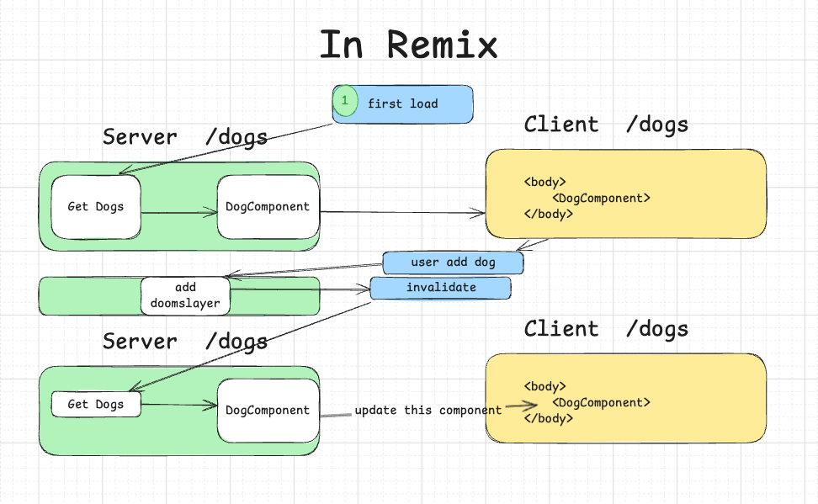Select the "Client /dogs" heading beside first load
The height and width of the screenshot is (504, 818).
606,125
